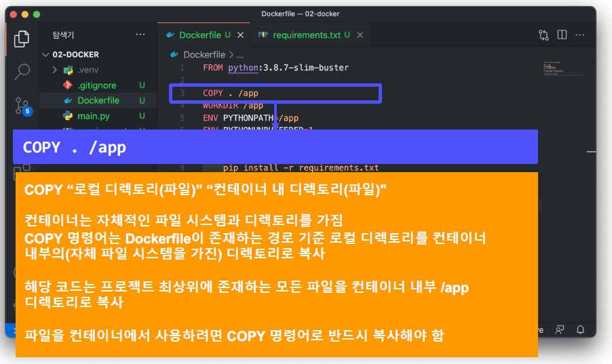The image size is (612, 364).
Task: Open the Search view in activity bar
Action: tap(22, 72)
